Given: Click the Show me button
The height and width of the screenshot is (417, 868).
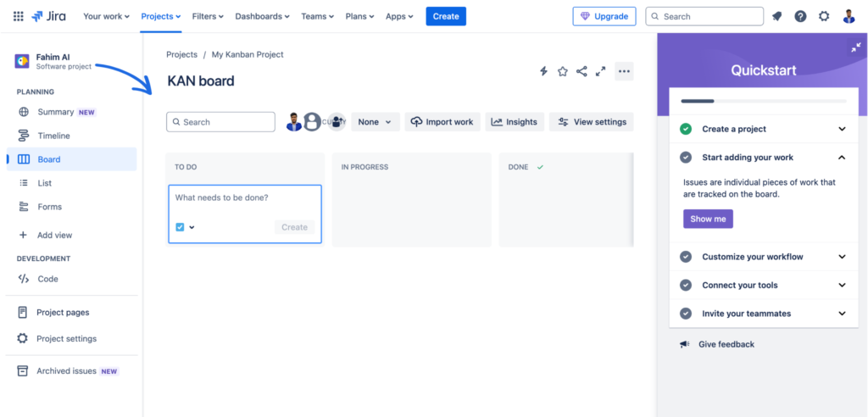Looking at the screenshot, I should pyautogui.click(x=708, y=219).
